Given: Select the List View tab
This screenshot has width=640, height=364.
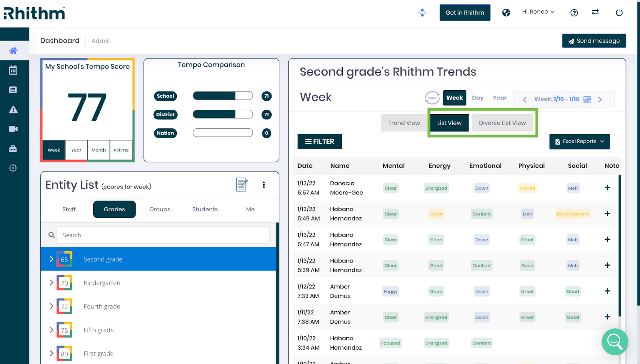Looking at the screenshot, I should click(x=449, y=123).
